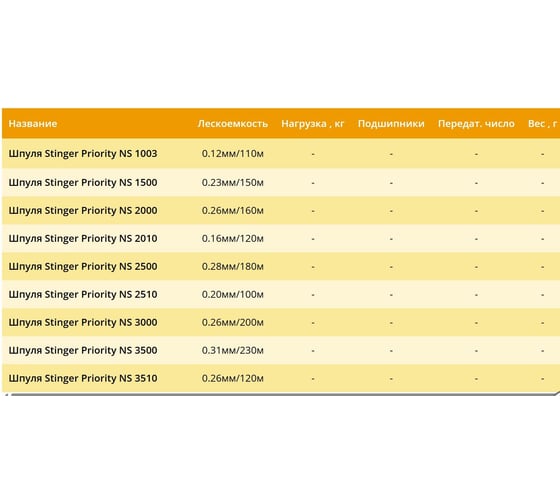Click the Название column header
560x504 pixels.
coord(33,124)
